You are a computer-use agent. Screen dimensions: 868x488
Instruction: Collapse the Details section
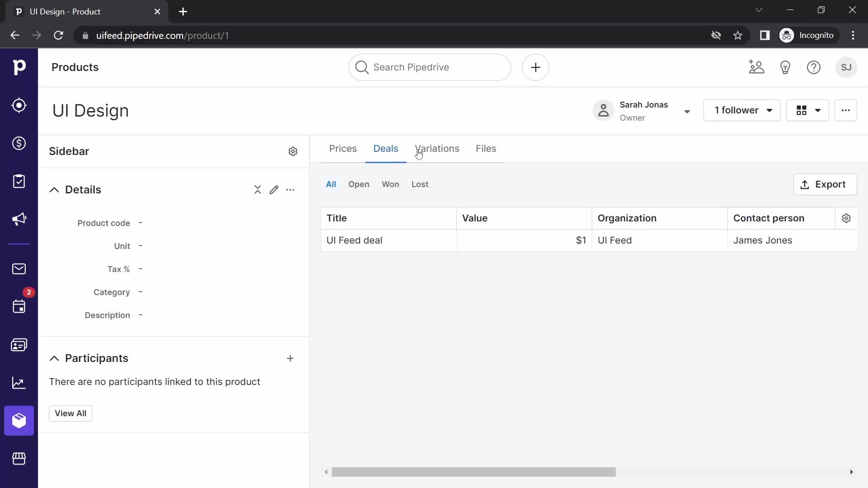pyautogui.click(x=53, y=189)
